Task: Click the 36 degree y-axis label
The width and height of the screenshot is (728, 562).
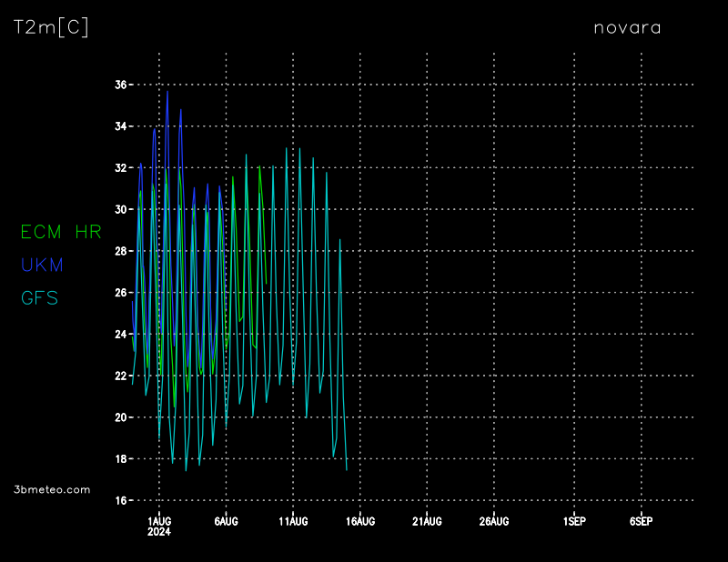Action: click(x=121, y=85)
